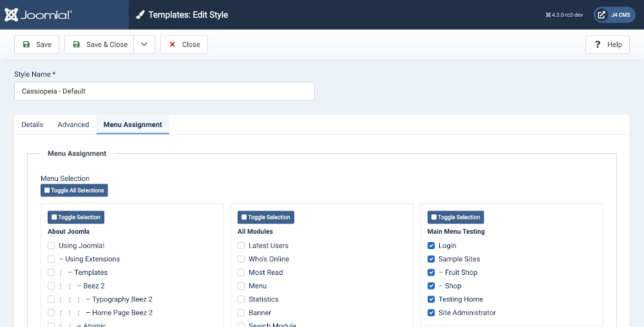This screenshot has height=327, width=644.
Task: Check the Home Page Beez 2 checkbox
Action: pos(52,313)
